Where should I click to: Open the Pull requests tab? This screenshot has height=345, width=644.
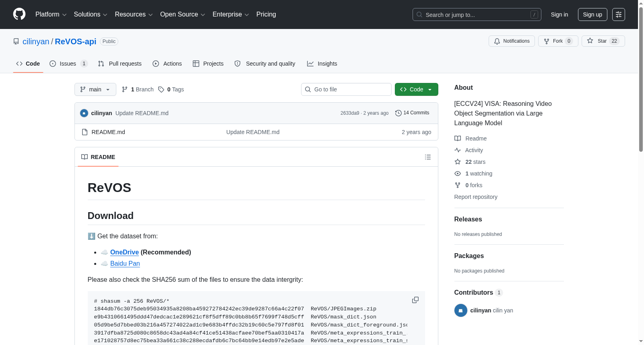click(120, 64)
